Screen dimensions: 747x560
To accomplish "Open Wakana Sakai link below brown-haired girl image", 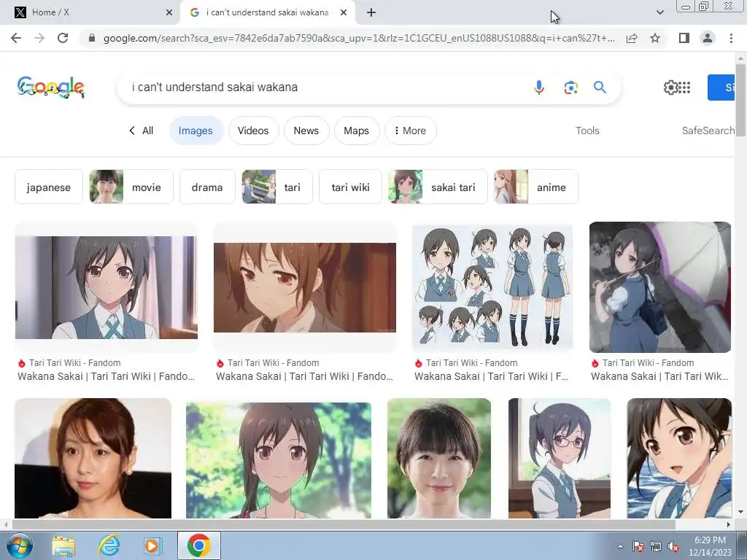I will point(304,376).
